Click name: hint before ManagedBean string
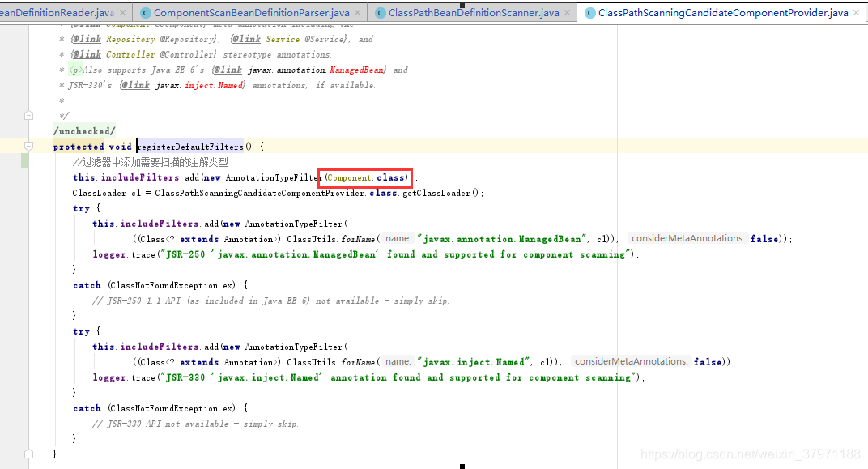This screenshot has height=469, width=868. 398,239
